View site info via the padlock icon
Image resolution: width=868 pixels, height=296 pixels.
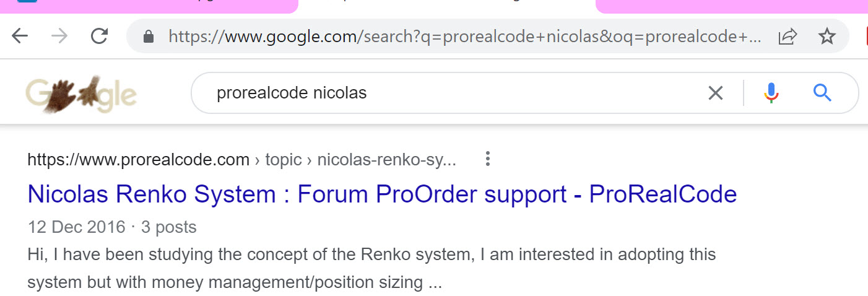coord(148,37)
